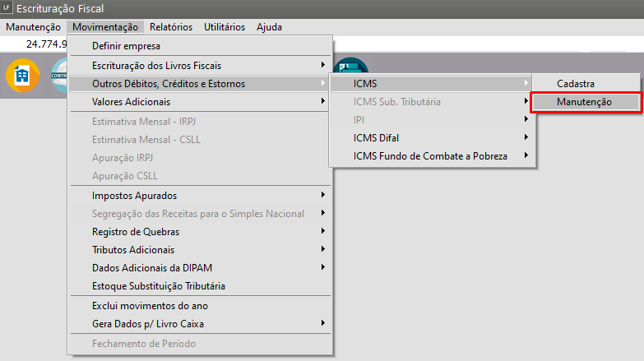This screenshot has width=644, height=361.
Task: Open Tributos Adicionais submenu
Action: pyautogui.click(x=133, y=249)
